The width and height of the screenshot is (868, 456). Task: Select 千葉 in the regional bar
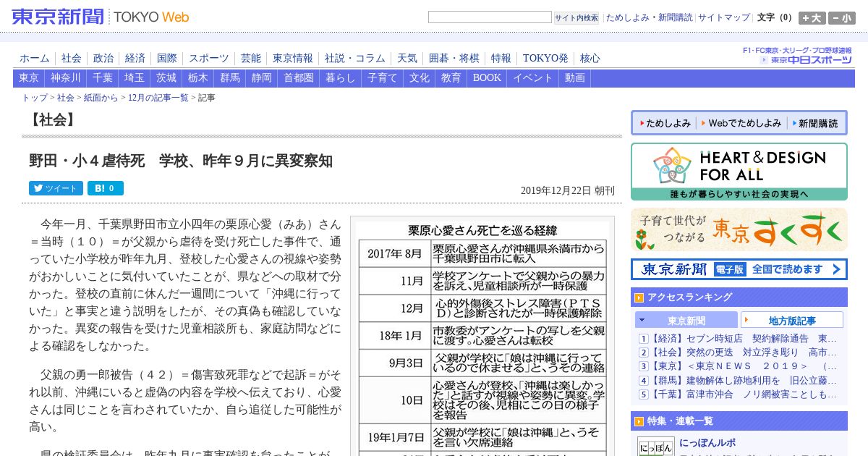click(103, 78)
